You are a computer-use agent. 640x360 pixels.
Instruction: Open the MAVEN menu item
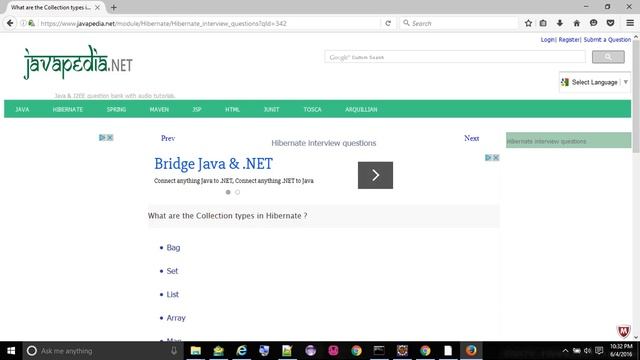[x=159, y=109]
